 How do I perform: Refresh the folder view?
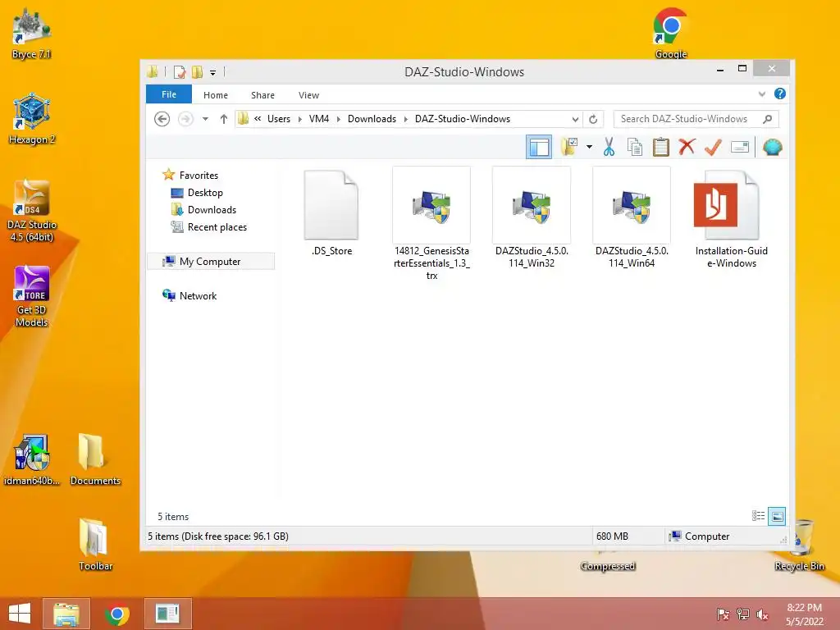(593, 120)
